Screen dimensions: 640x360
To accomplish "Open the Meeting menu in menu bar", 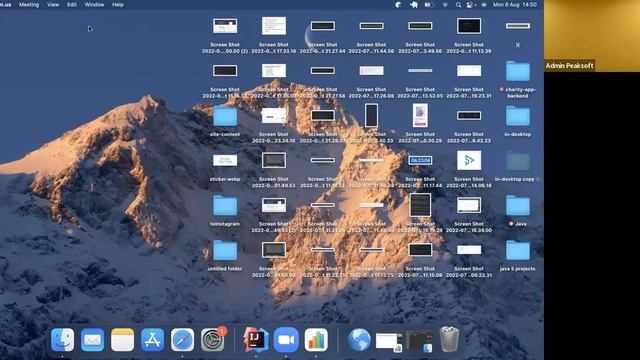I will click(29, 4).
